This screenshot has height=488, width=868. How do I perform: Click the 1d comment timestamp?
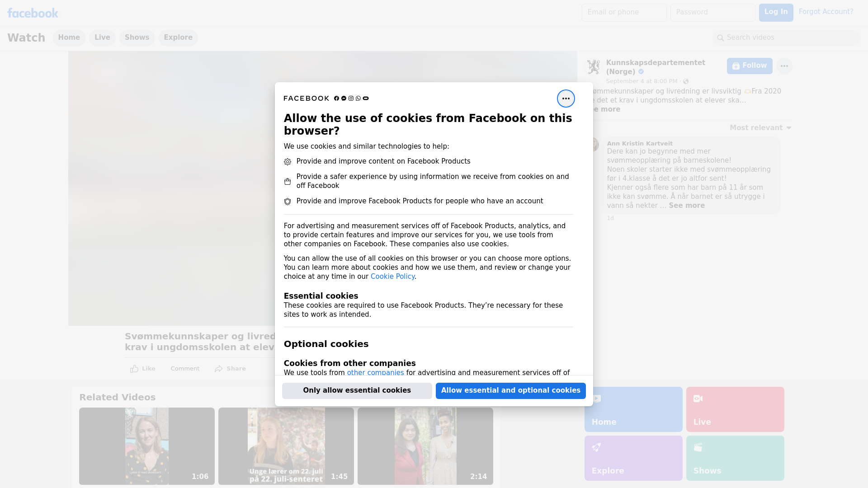coord(610,218)
